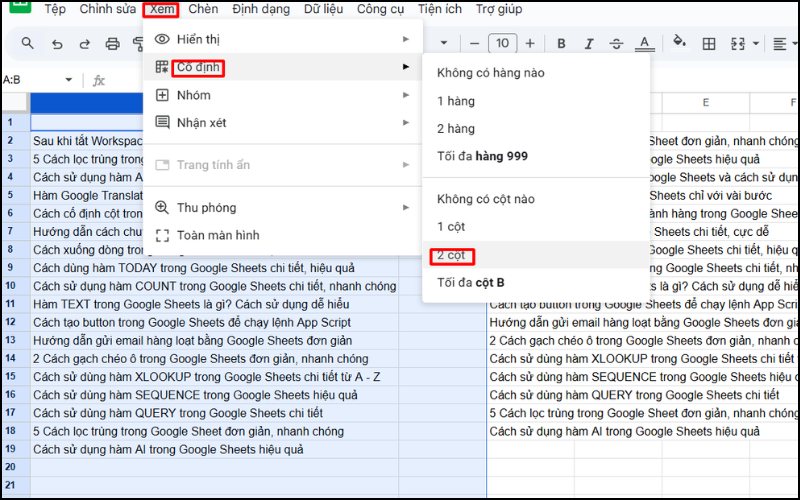The width and height of the screenshot is (800, 500).
Task: Click the freeze grid icon by Cố định
Action: (x=162, y=67)
